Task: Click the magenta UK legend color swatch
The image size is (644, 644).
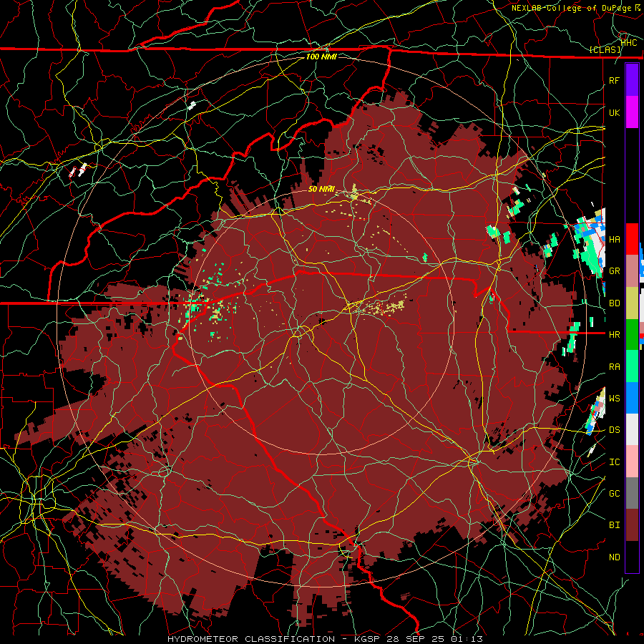Action: [x=632, y=112]
